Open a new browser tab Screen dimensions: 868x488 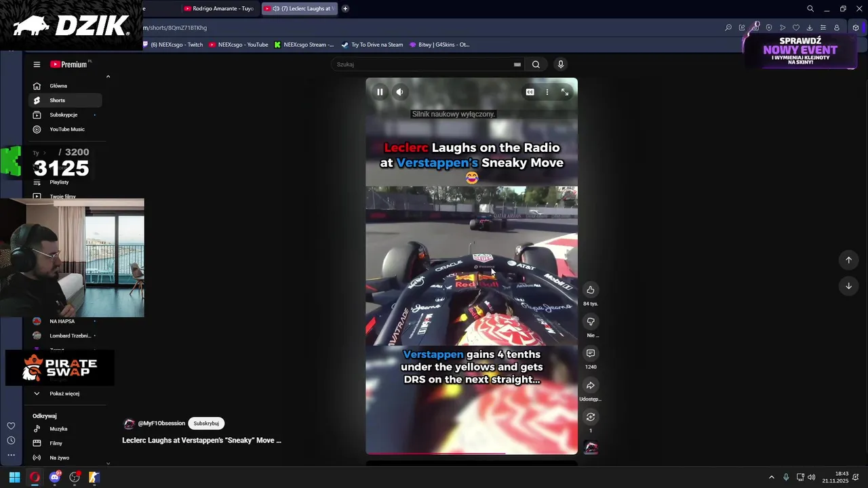[x=345, y=9]
